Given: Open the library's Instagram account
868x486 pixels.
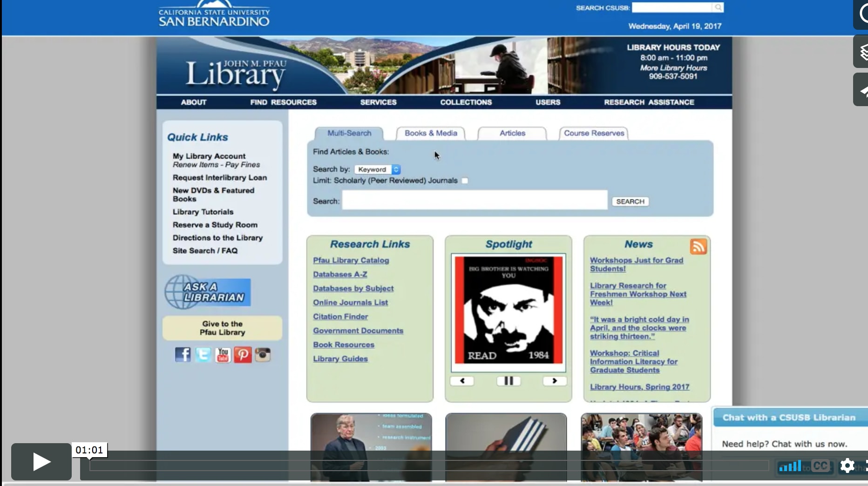Looking at the screenshot, I should [263, 355].
